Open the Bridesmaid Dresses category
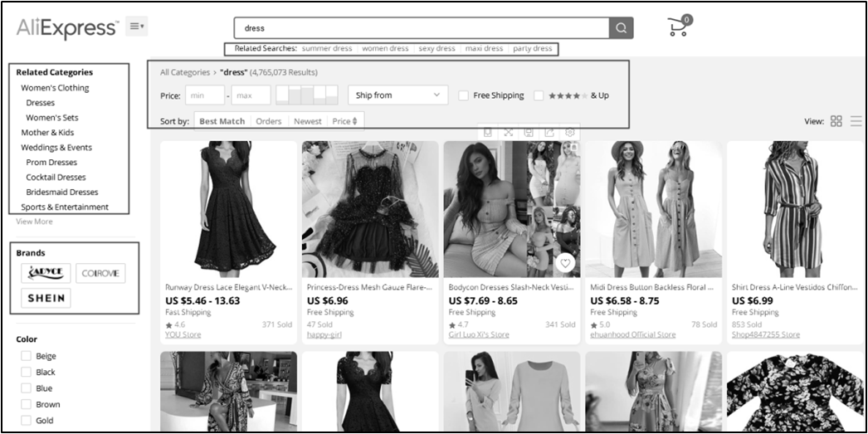The image size is (868, 434). click(x=61, y=192)
